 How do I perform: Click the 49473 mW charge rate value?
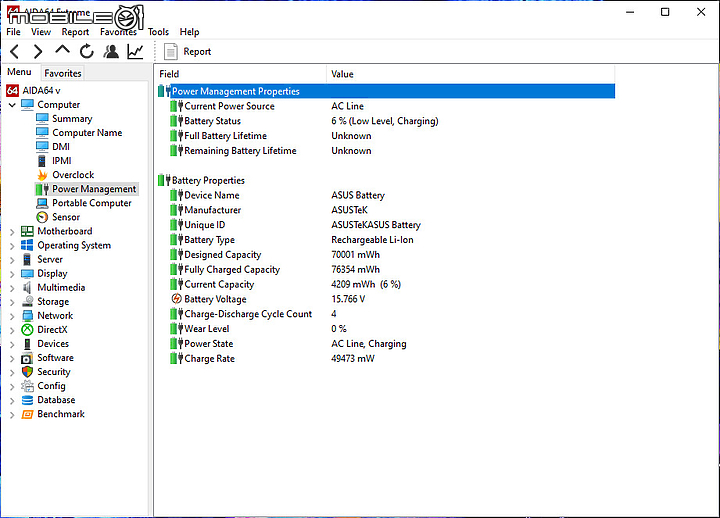pos(353,359)
